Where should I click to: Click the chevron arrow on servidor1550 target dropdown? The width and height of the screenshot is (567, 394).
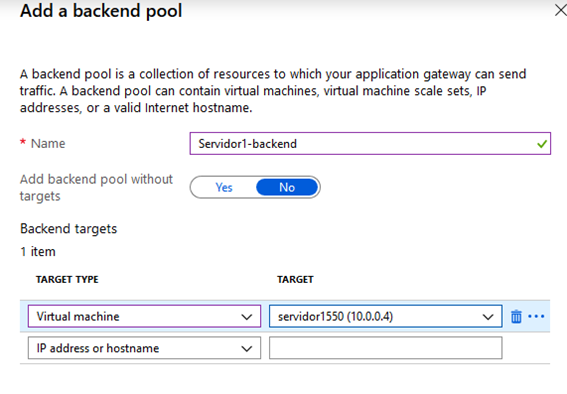click(x=488, y=317)
